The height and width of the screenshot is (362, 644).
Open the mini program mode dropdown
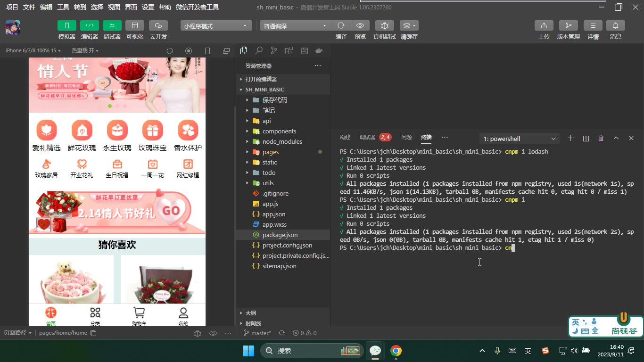click(x=216, y=26)
